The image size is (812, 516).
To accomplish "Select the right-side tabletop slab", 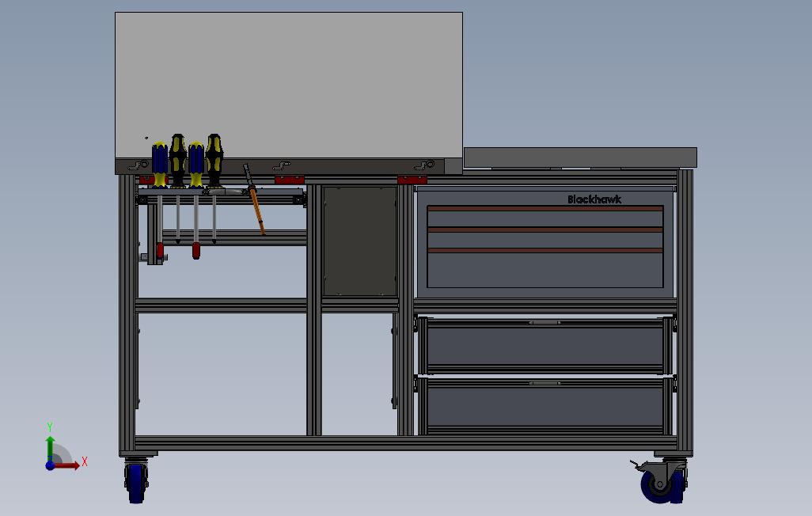I will [x=580, y=157].
